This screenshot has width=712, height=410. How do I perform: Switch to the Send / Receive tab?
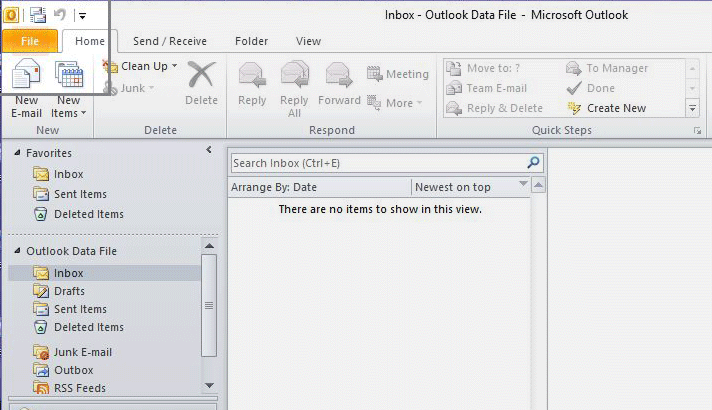[169, 41]
